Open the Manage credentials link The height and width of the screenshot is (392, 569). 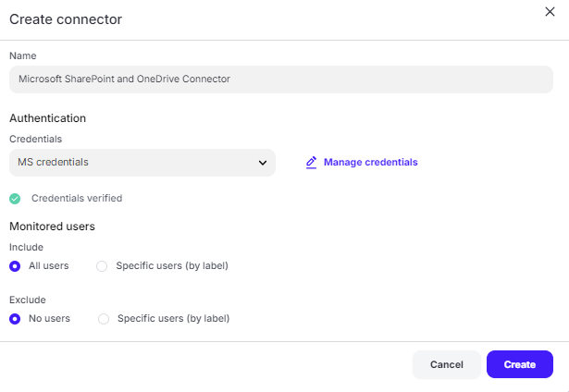[x=370, y=163]
